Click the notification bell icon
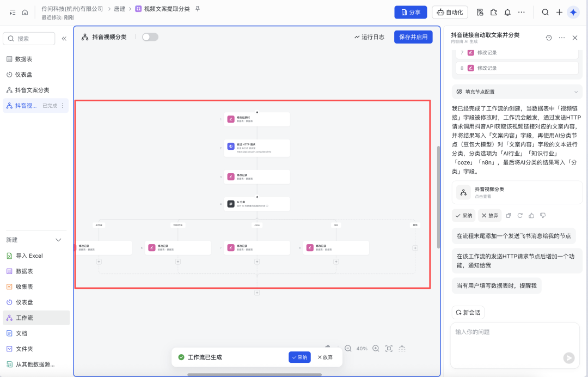Viewport: 588px width, 377px height. 507,12
